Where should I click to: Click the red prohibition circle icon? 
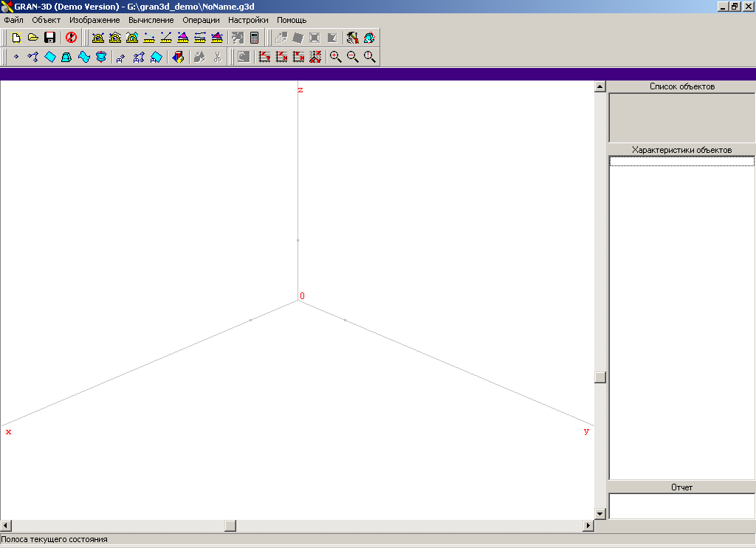coord(71,38)
